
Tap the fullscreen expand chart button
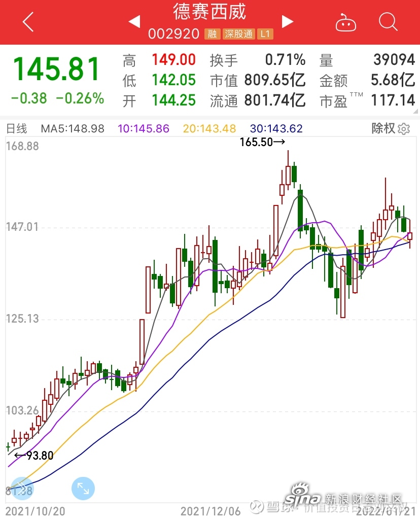[83, 488]
